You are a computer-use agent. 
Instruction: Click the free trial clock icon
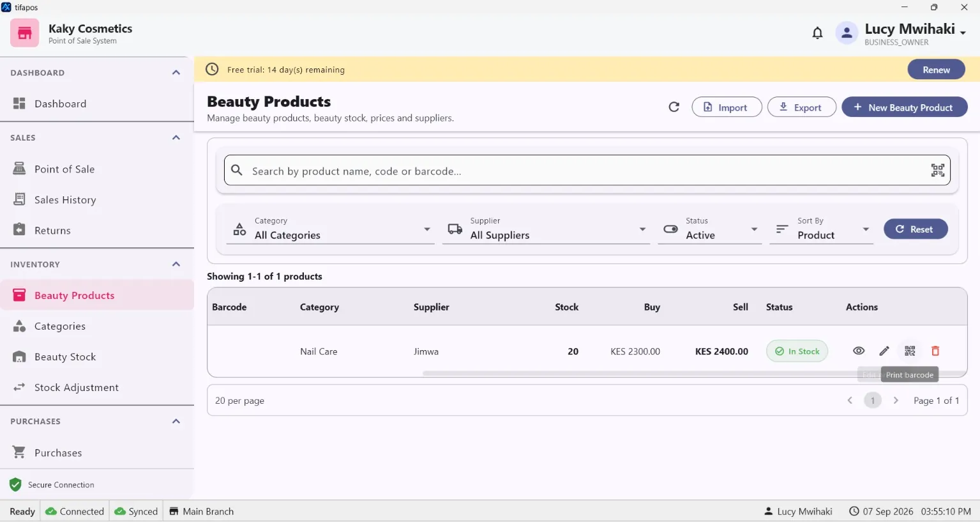pos(212,69)
